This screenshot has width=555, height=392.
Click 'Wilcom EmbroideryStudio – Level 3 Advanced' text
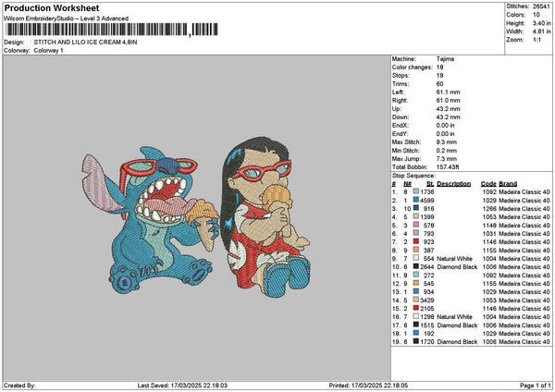pyautogui.click(x=67, y=18)
